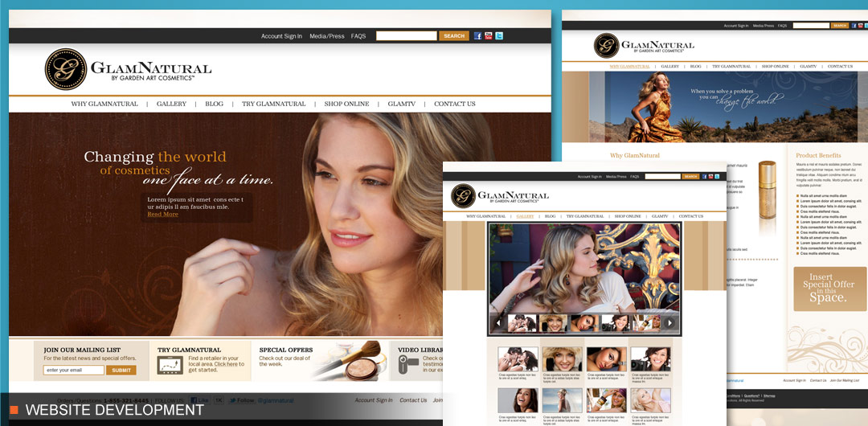Image resolution: width=868 pixels, height=426 pixels.
Task: Select the couple thumbnail in the gallery grid
Action: pyautogui.click(x=518, y=359)
